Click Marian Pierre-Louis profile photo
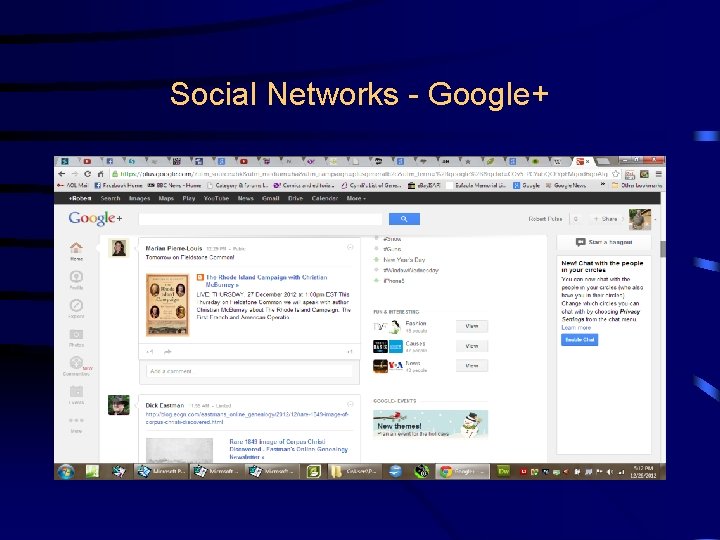The width and height of the screenshot is (720, 540). [x=118, y=248]
